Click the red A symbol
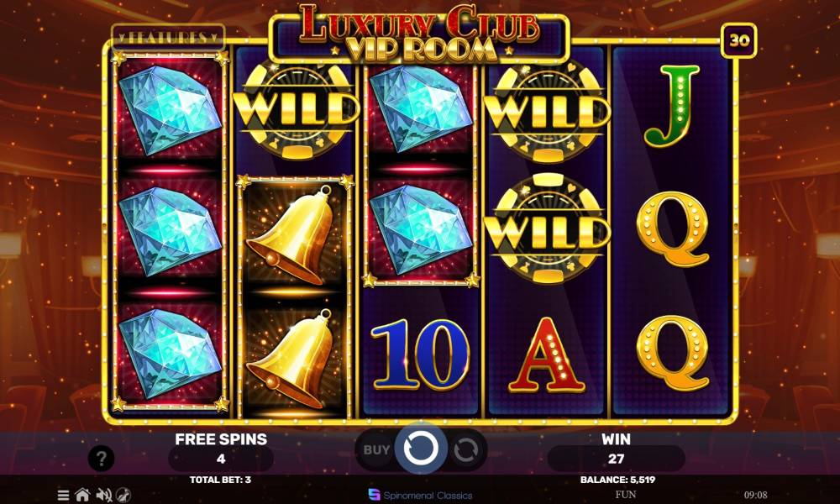The image size is (840, 504). 547,354
